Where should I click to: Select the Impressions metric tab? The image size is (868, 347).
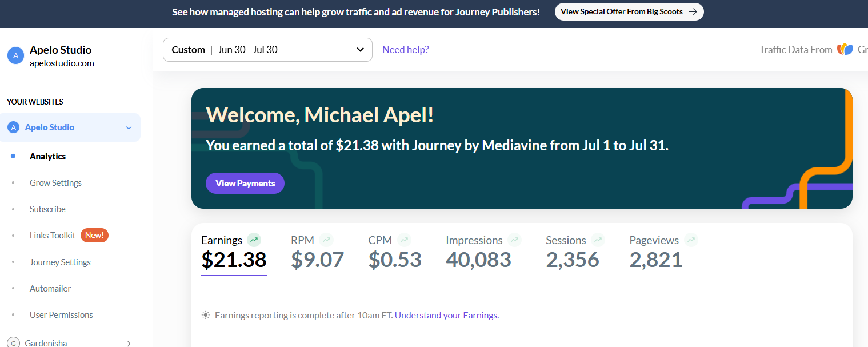pos(483,252)
